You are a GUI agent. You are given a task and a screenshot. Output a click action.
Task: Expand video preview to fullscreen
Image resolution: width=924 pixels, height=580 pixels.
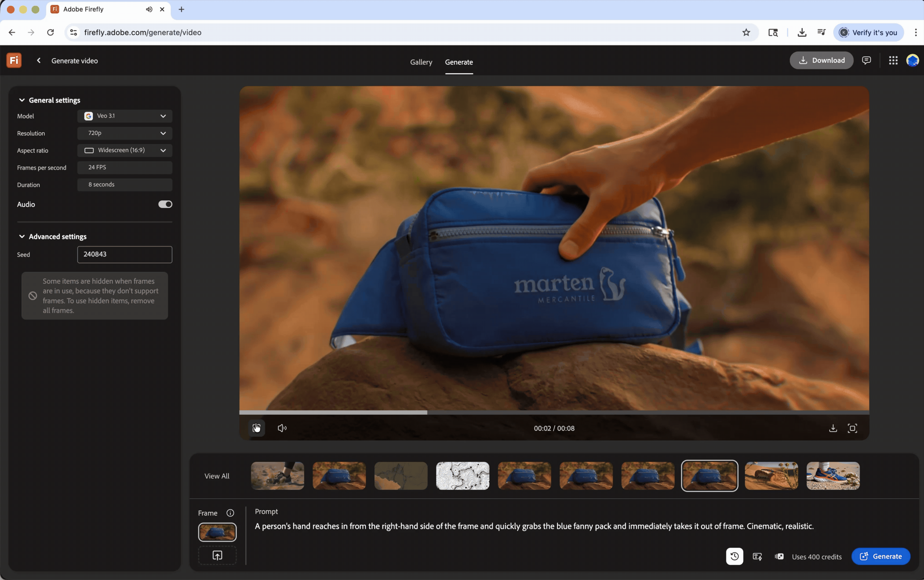(x=853, y=428)
